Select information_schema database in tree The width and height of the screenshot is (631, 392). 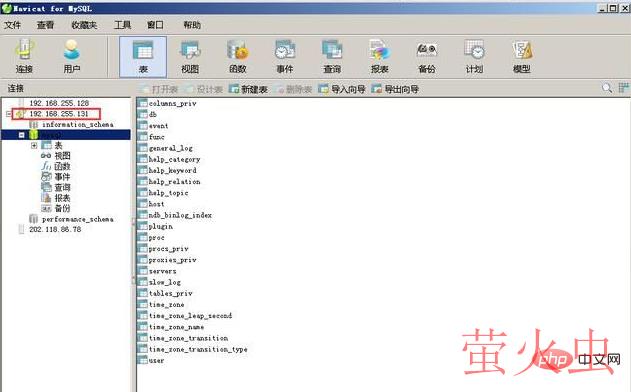[77, 124]
